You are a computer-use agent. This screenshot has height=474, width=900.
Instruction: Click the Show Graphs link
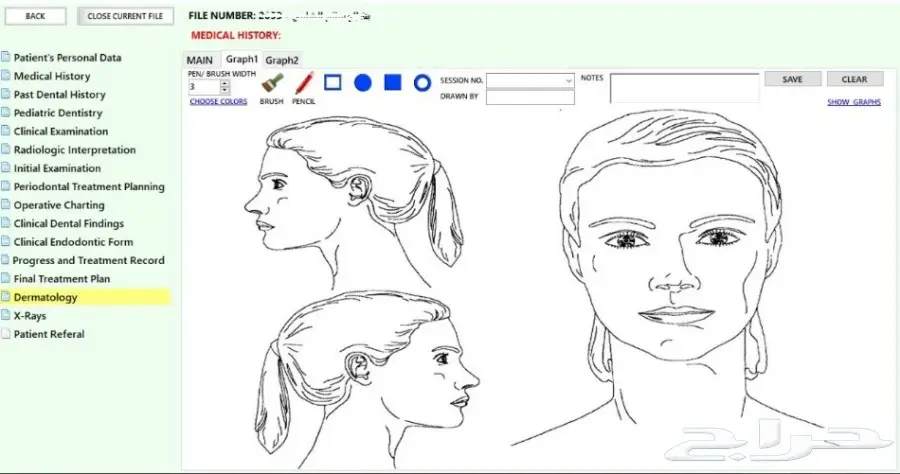point(853,101)
